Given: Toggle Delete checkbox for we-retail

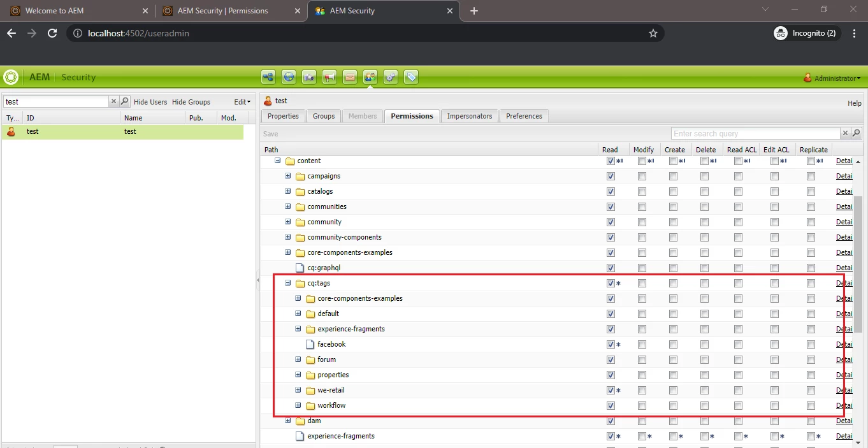Looking at the screenshot, I should [704, 390].
